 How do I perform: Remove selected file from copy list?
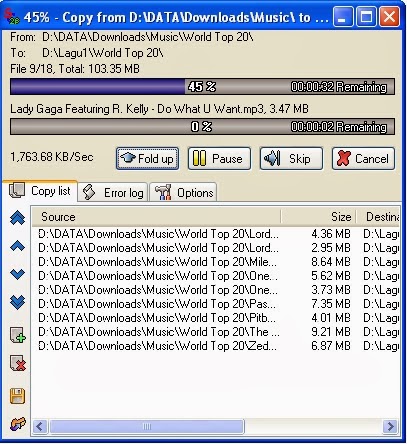[18, 363]
